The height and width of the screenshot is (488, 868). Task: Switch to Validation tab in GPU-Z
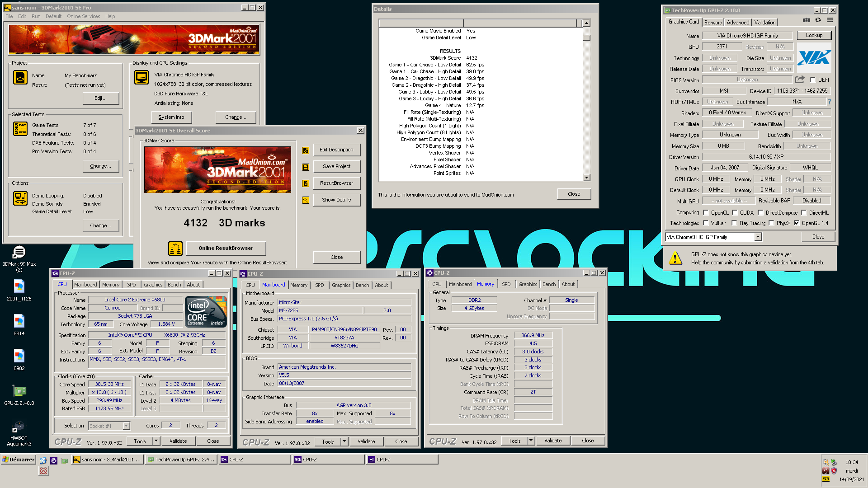click(765, 23)
